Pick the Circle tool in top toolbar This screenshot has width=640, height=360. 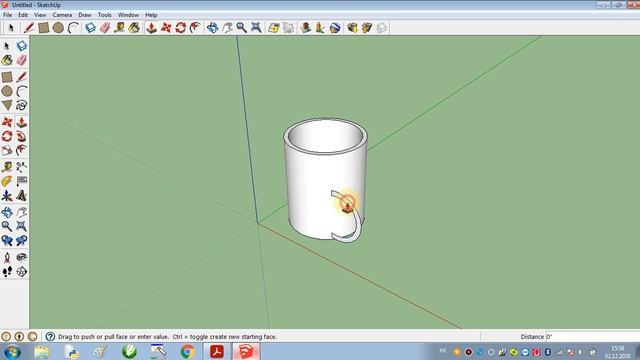[x=58, y=28]
